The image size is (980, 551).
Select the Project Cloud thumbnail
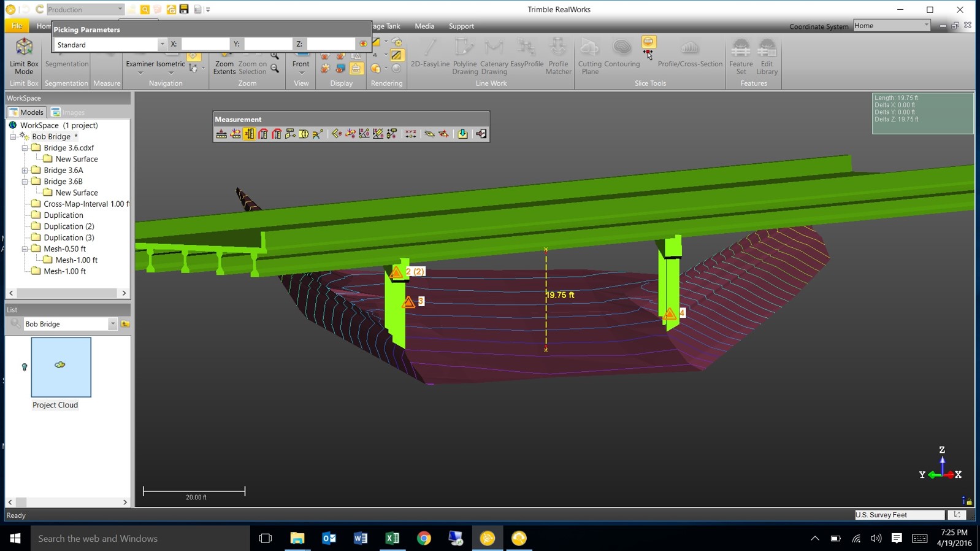tap(61, 367)
